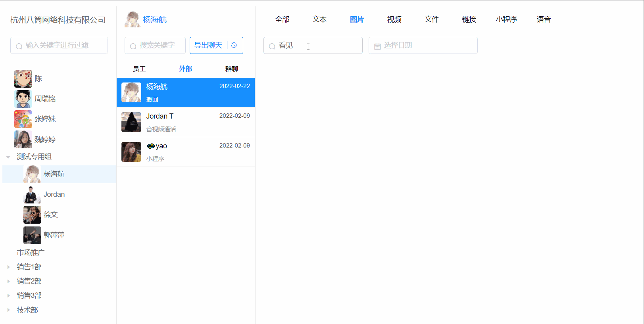Open the yao conversation row
This screenshot has width=644, height=324.
click(186, 152)
